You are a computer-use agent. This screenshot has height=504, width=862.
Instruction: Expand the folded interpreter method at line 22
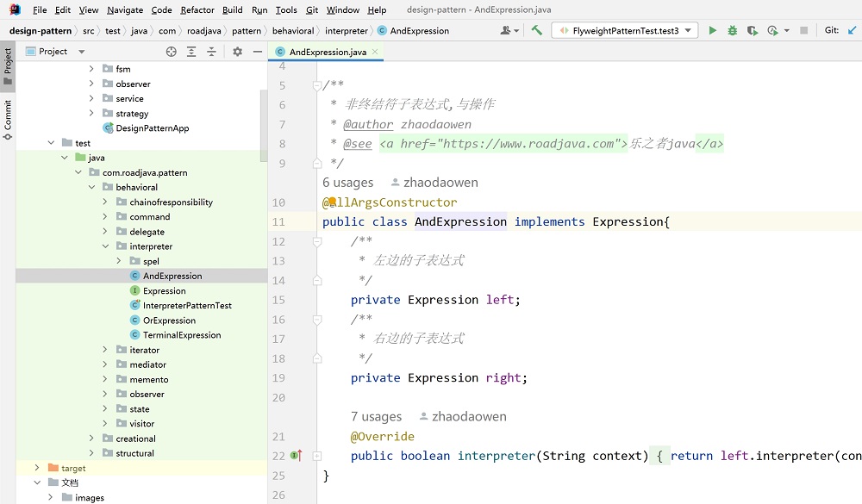317,456
